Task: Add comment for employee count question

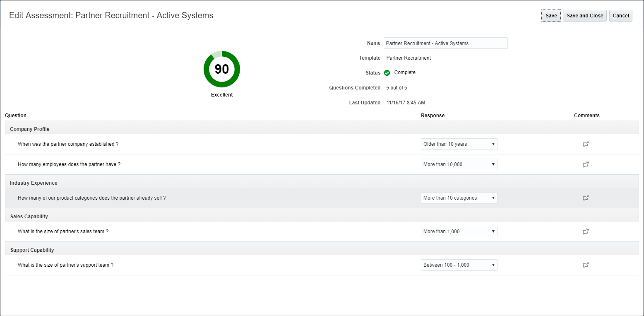Action: [586, 164]
